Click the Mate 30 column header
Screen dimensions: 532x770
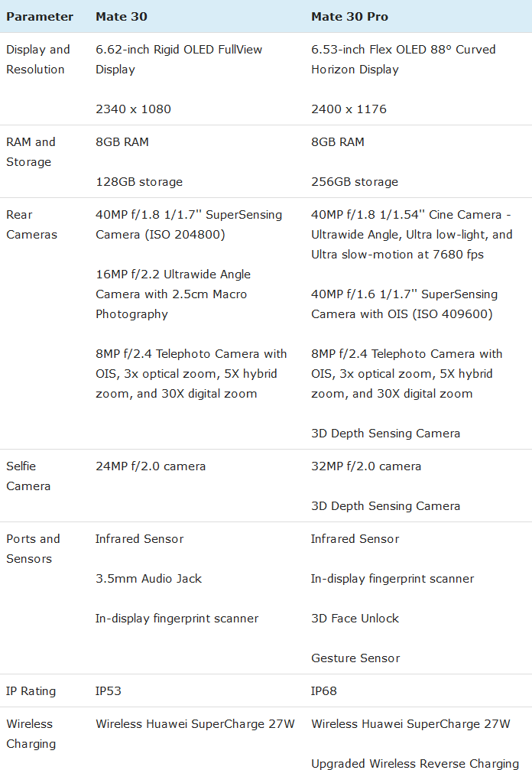(122, 16)
